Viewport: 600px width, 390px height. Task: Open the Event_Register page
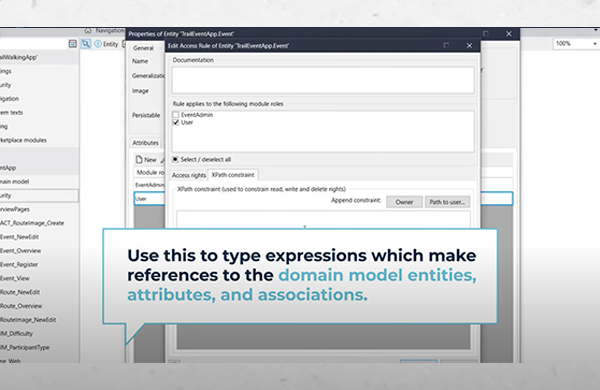tap(19, 264)
